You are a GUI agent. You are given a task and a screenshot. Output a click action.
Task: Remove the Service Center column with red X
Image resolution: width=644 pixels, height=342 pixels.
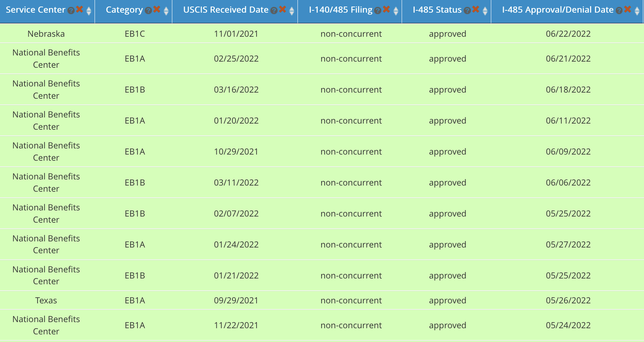80,9
